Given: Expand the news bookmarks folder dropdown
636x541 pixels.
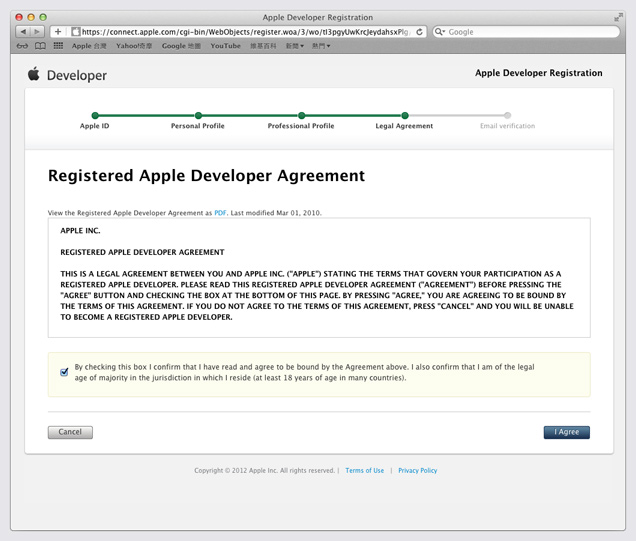Looking at the screenshot, I should coord(295,46).
